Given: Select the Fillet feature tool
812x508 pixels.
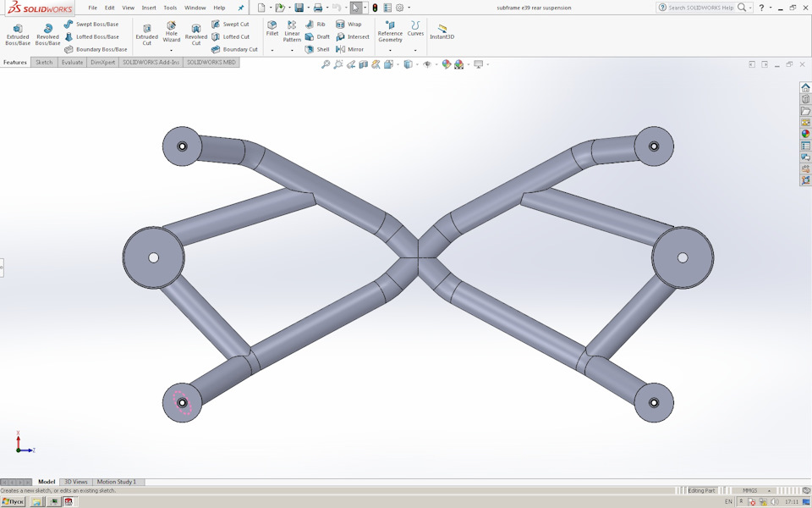Looking at the screenshot, I should pos(272,30).
